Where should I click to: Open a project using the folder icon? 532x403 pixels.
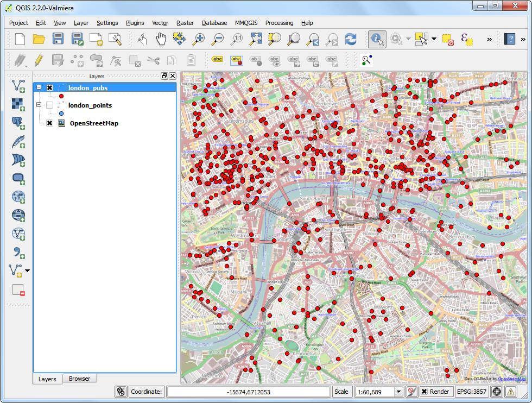coord(39,39)
